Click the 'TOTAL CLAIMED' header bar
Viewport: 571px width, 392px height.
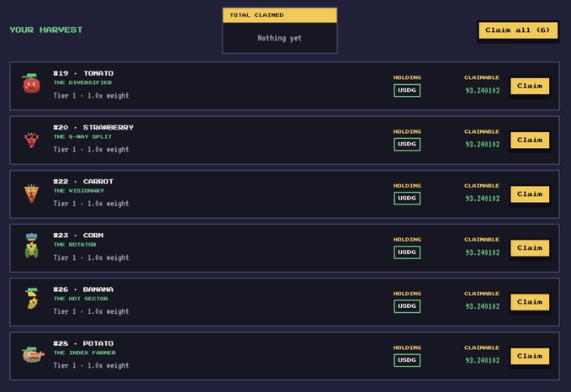pos(280,15)
